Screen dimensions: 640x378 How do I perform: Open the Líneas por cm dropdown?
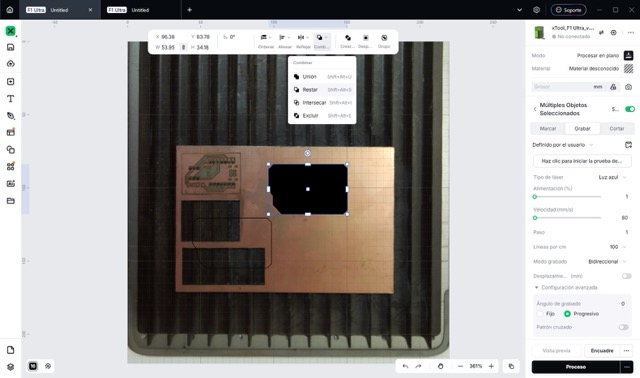[x=618, y=247]
